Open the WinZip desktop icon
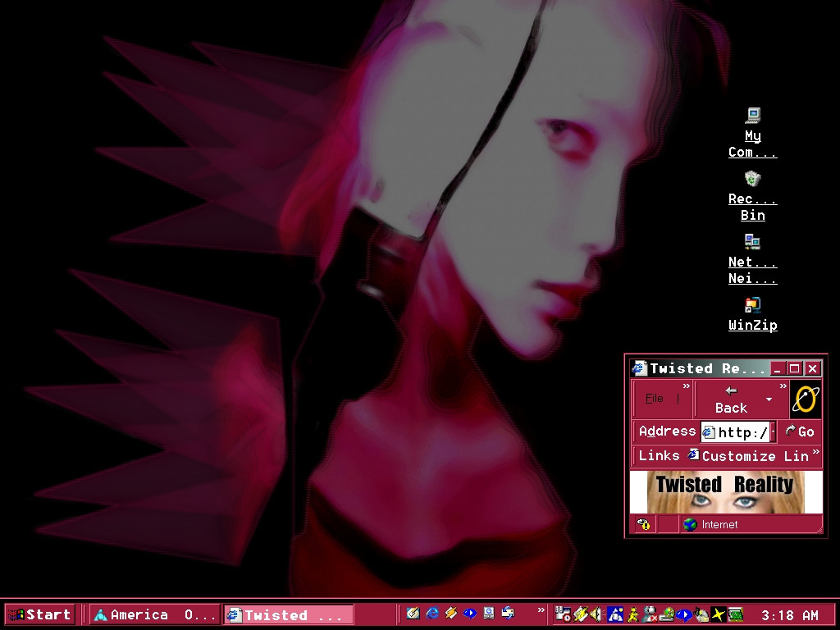The height and width of the screenshot is (630, 840). 753,314
